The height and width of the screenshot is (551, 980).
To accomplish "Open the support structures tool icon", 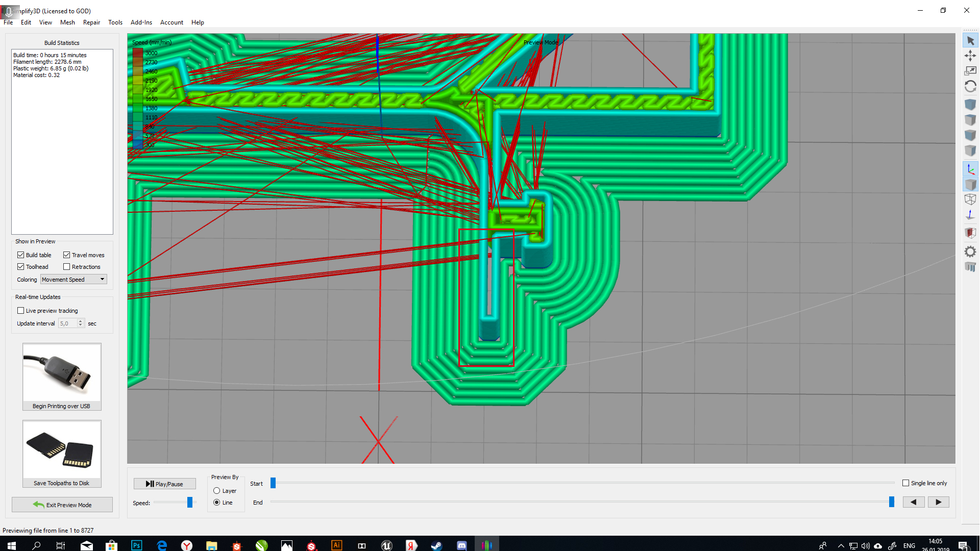I will [x=970, y=266].
